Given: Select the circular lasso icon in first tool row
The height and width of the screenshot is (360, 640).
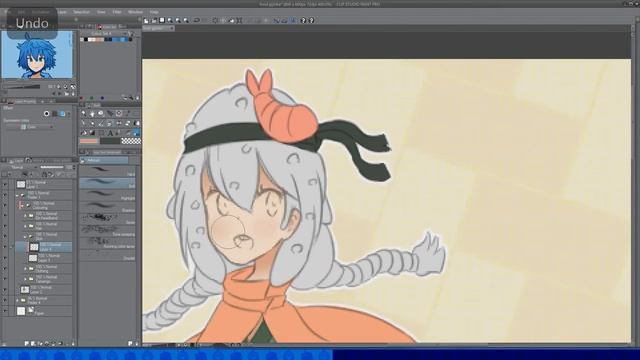Looking at the screenshot, I should pyautogui.click(x=119, y=113).
